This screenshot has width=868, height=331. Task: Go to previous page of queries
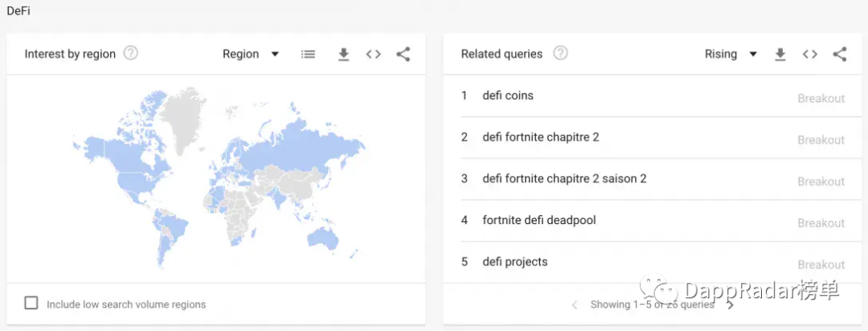tap(575, 305)
